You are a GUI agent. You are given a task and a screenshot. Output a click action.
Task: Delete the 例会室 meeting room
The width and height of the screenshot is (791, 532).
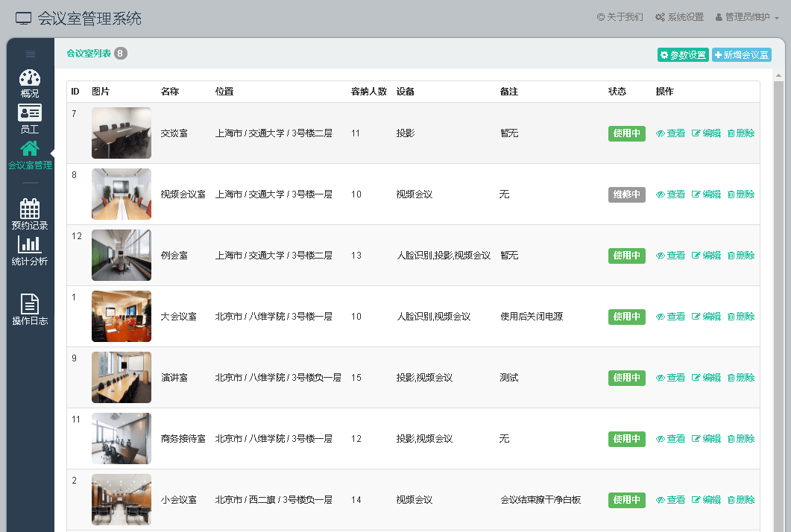741,256
